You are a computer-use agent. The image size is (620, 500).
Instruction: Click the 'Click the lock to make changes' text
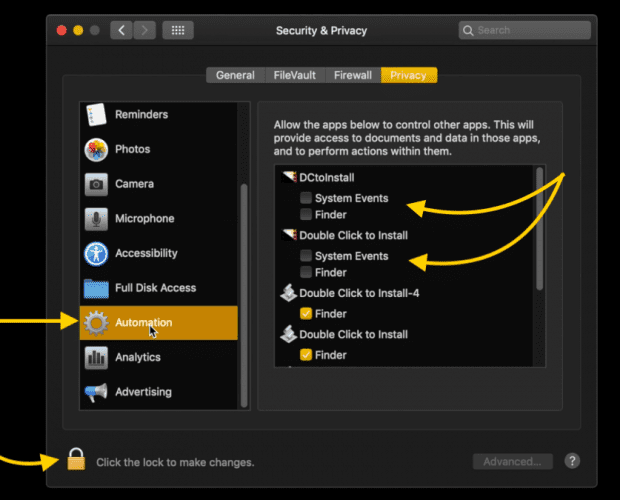pyautogui.click(x=175, y=462)
